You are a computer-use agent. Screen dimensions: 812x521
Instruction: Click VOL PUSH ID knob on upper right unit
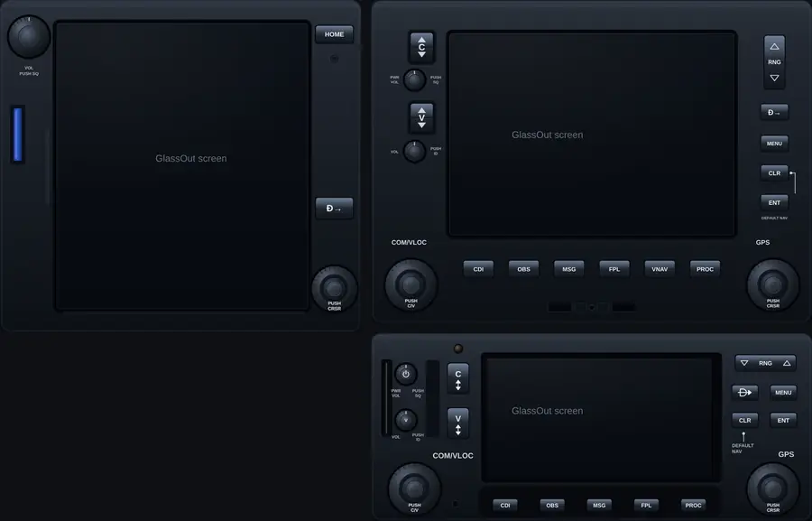pyautogui.click(x=414, y=151)
